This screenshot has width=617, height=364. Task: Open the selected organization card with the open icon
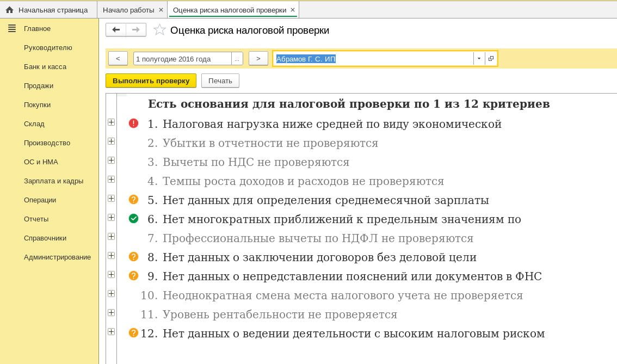tap(491, 59)
